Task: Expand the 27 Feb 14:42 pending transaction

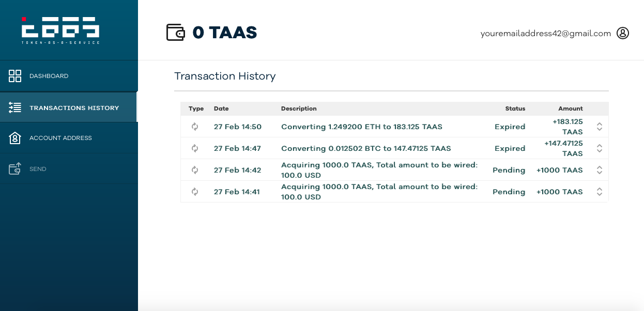Action: pos(600,170)
